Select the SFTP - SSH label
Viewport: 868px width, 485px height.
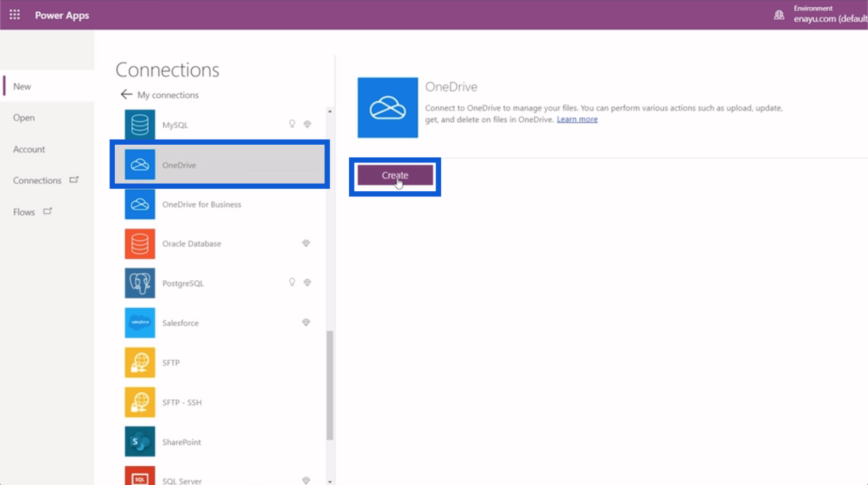tap(182, 402)
